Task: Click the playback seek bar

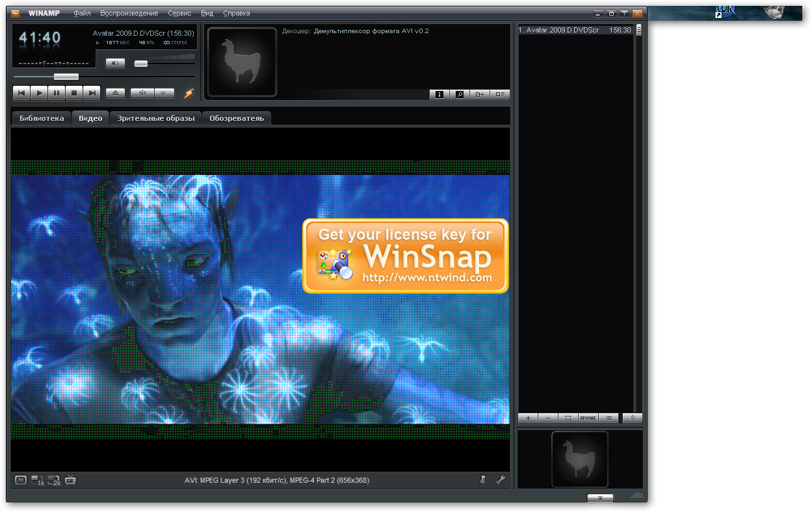Action: [x=103, y=77]
